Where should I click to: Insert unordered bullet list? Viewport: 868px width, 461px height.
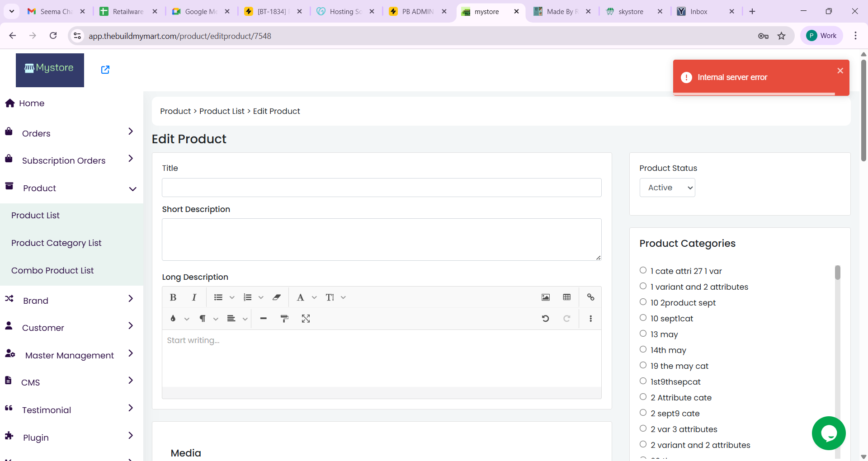218,297
